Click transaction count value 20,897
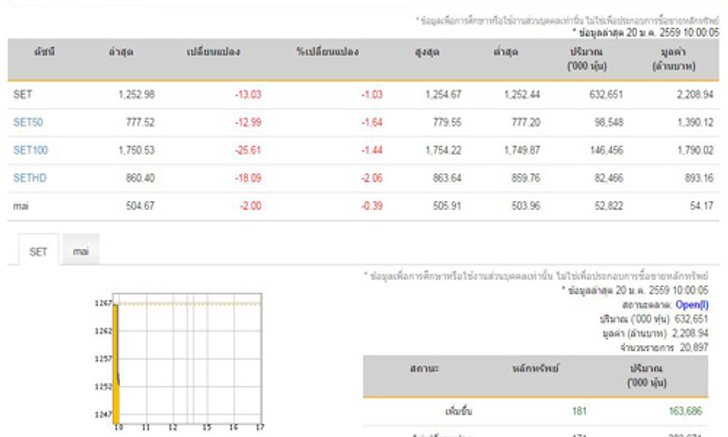 [694, 347]
